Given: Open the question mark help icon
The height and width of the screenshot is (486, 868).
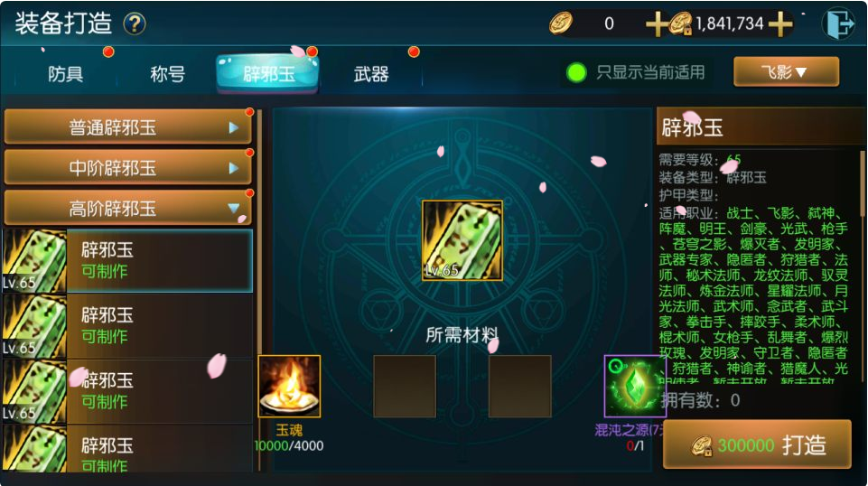Looking at the screenshot, I should (134, 23).
